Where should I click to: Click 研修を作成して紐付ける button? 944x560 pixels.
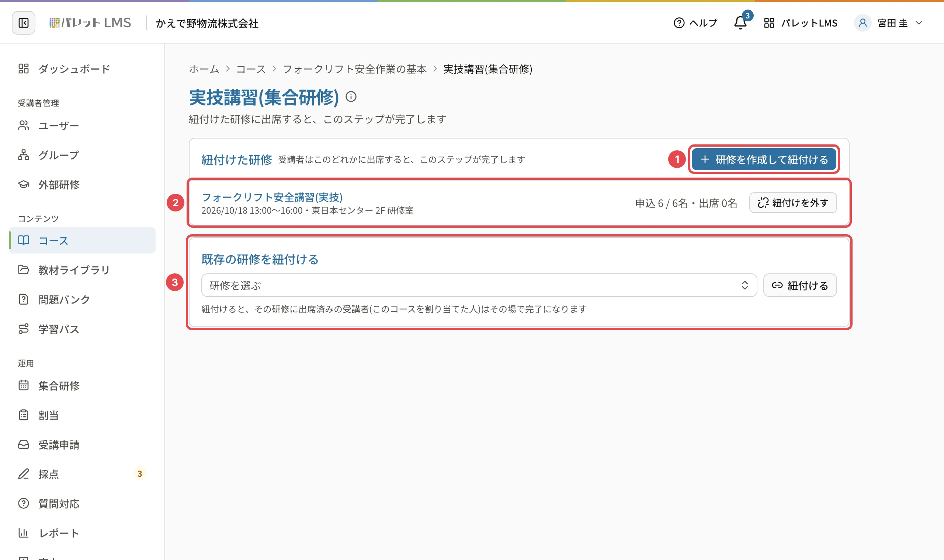(x=764, y=160)
